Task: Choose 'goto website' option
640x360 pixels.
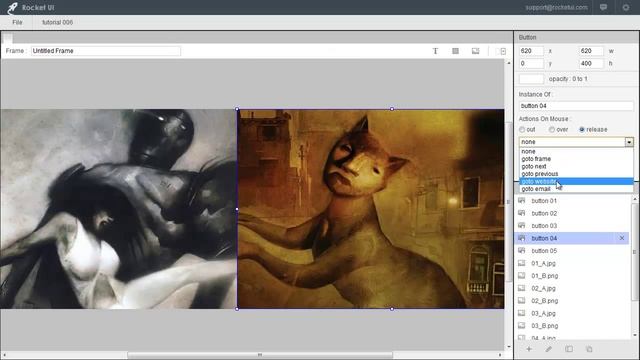Action: coord(576,181)
